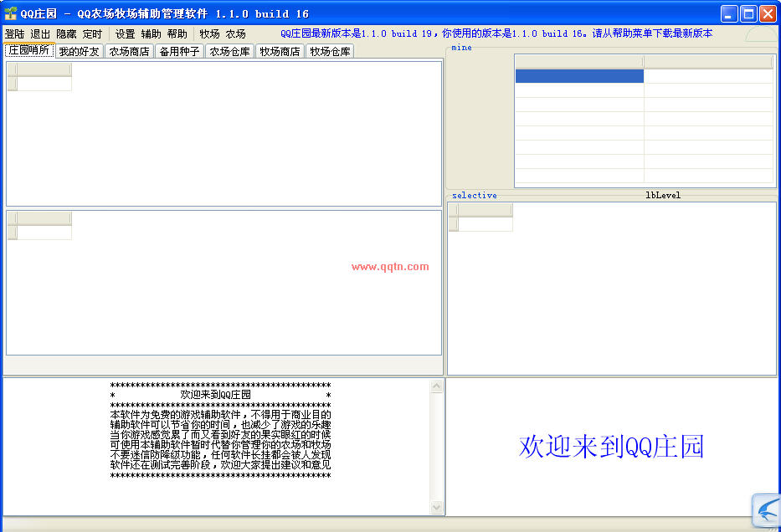
Task: Click the log line starting 辅助软件可以节省你的时间
Action: [x=221, y=424]
